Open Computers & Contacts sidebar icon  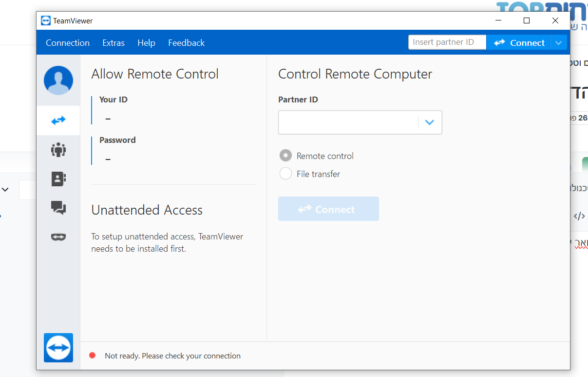coord(58,179)
